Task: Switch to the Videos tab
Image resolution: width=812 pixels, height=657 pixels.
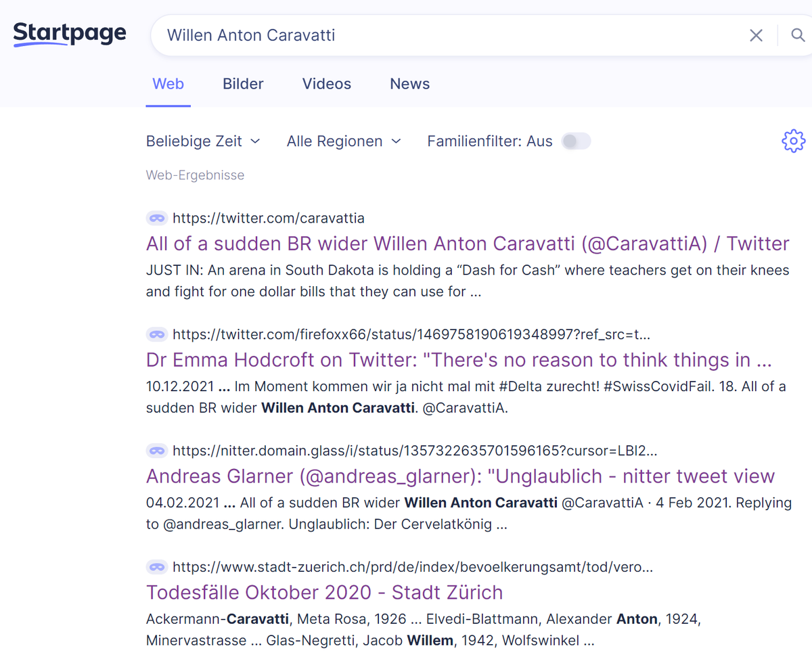Action: 327,84
